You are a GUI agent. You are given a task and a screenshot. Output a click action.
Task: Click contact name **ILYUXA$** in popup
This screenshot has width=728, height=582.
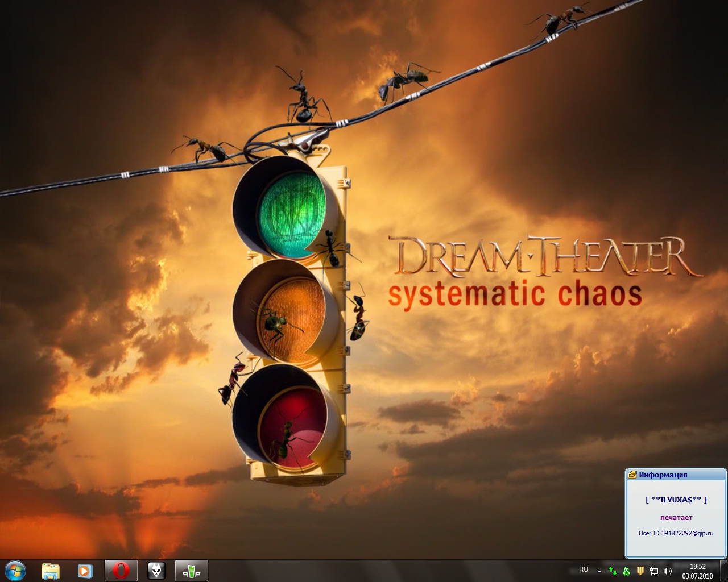coord(676,500)
